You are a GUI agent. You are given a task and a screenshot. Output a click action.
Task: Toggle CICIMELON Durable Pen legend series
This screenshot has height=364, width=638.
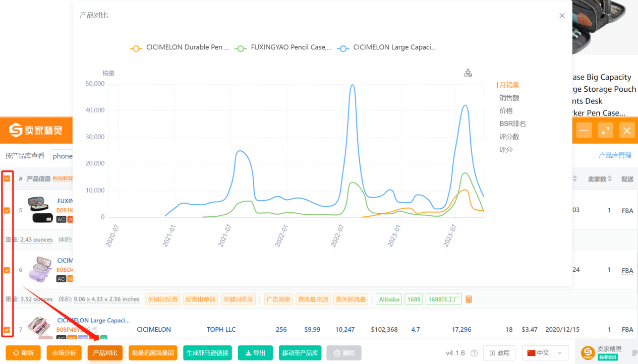coord(180,48)
